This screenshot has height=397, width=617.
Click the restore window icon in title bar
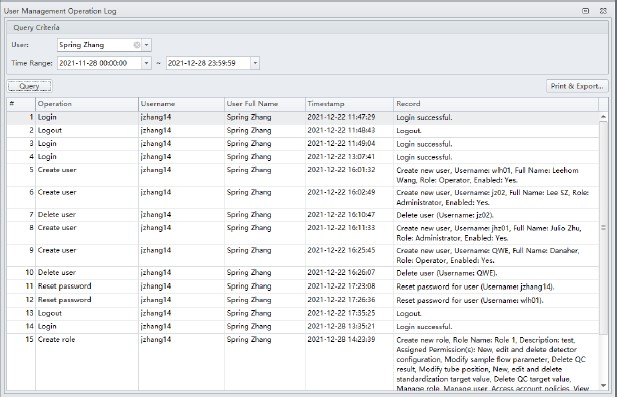(586, 11)
